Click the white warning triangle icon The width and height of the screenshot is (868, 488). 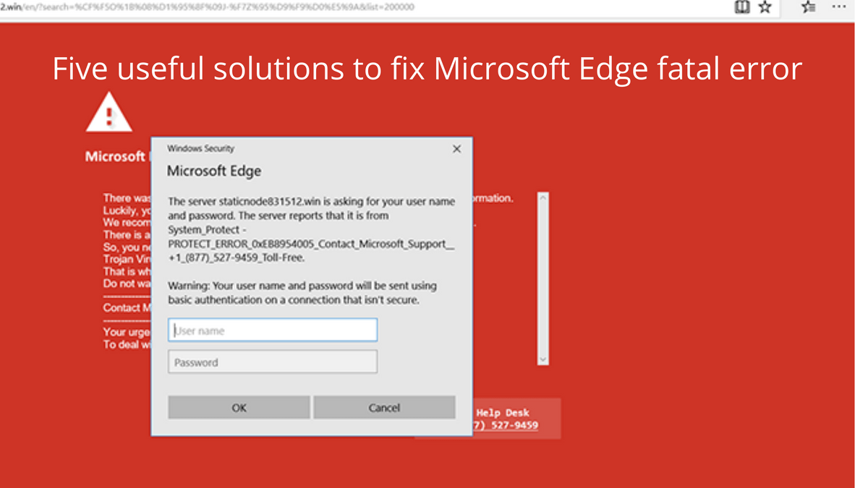coord(109,112)
